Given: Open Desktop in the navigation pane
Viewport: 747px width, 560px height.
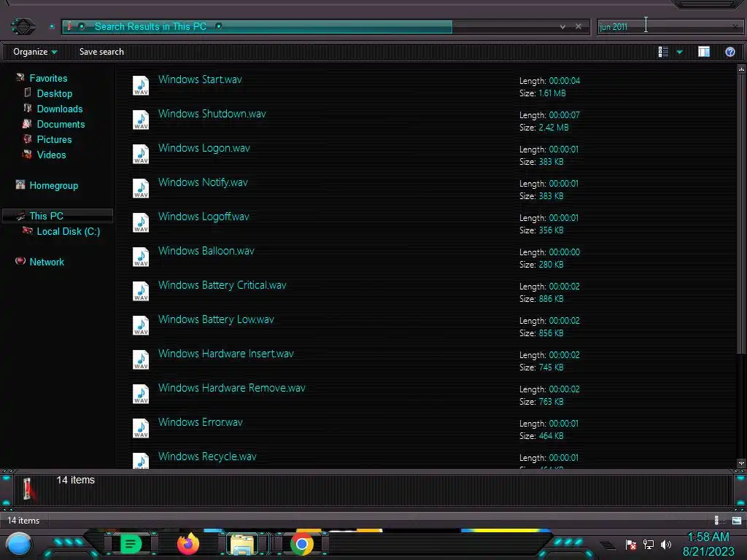Looking at the screenshot, I should coord(54,93).
